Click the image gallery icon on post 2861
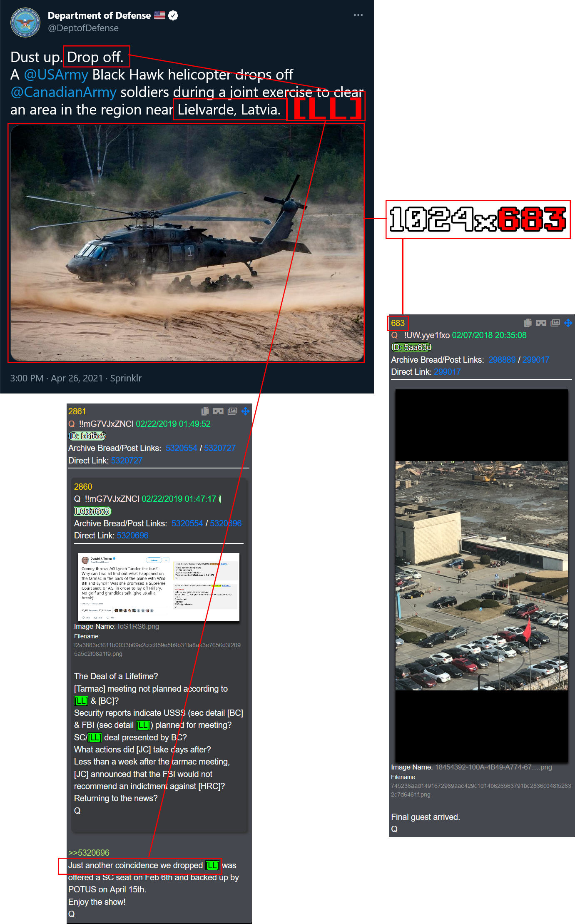Viewport: 575px width, 924px height. tap(232, 411)
